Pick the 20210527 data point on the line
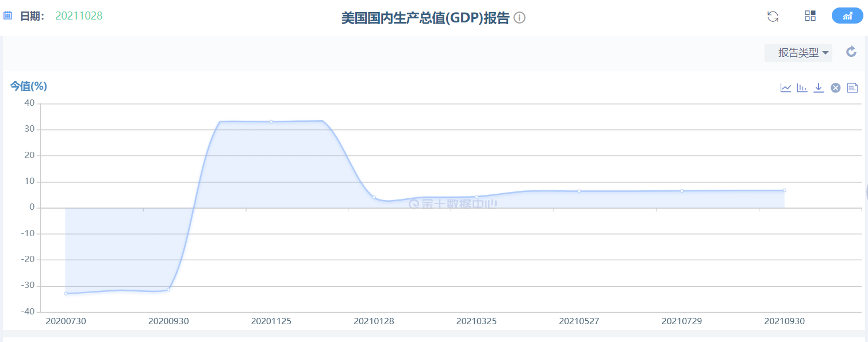 pos(579,191)
